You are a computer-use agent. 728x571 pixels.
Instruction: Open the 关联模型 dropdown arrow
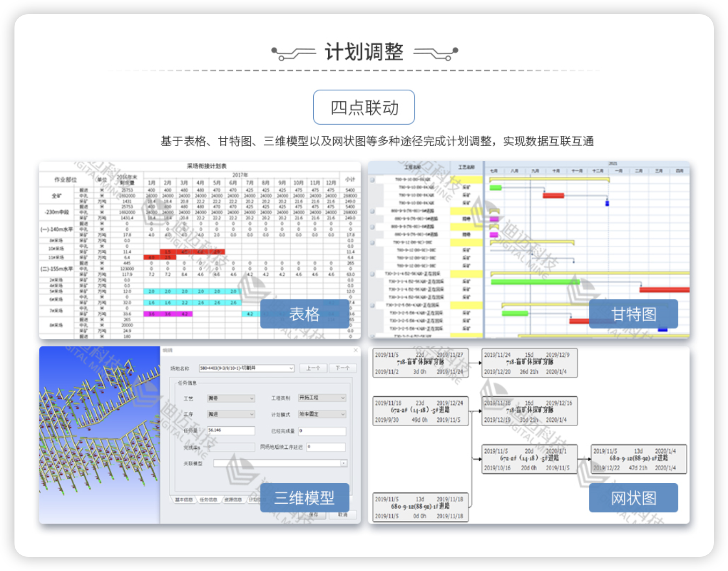(x=344, y=463)
